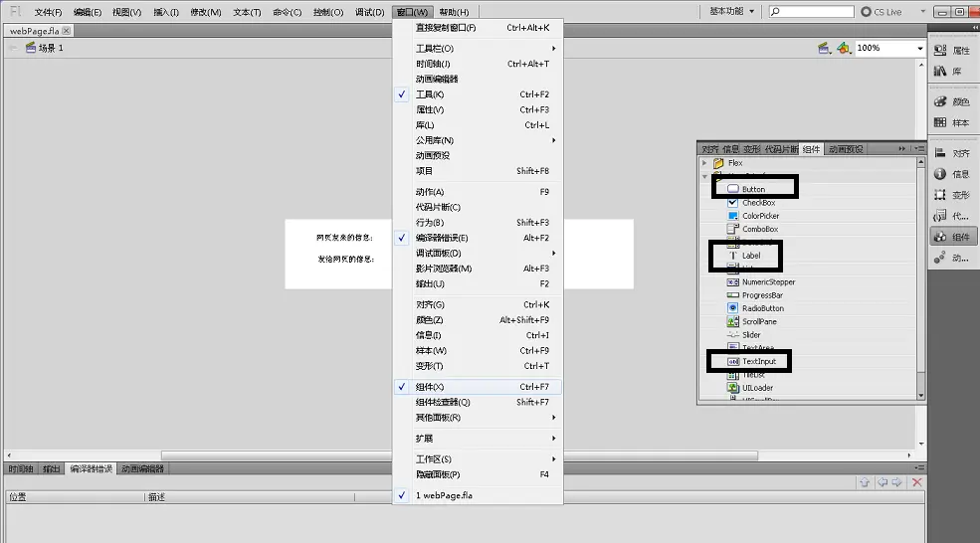Click the Edit Symbols shapes icon
This screenshot has height=543, width=980.
pos(845,48)
